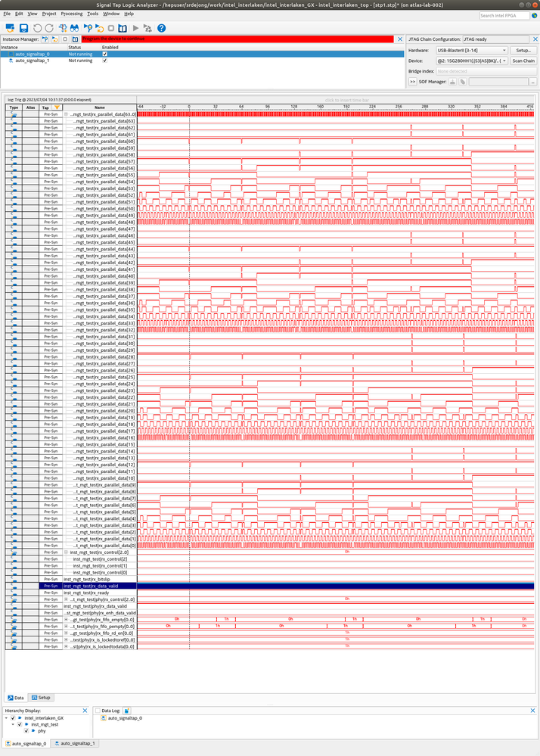Click the Read Data book icon in main toolbar
The width and height of the screenshot is (540, 756).
point(123,28)
